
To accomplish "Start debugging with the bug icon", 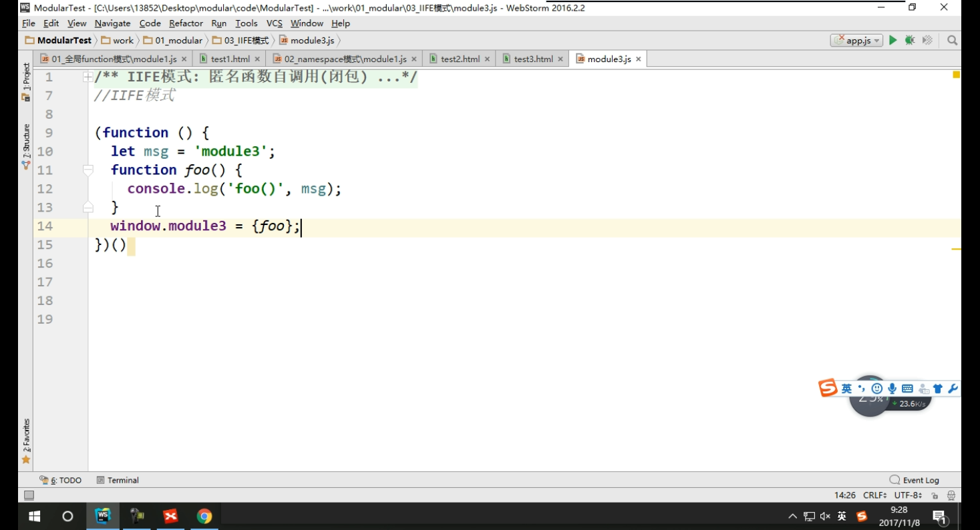I will [x=910, y=41].
